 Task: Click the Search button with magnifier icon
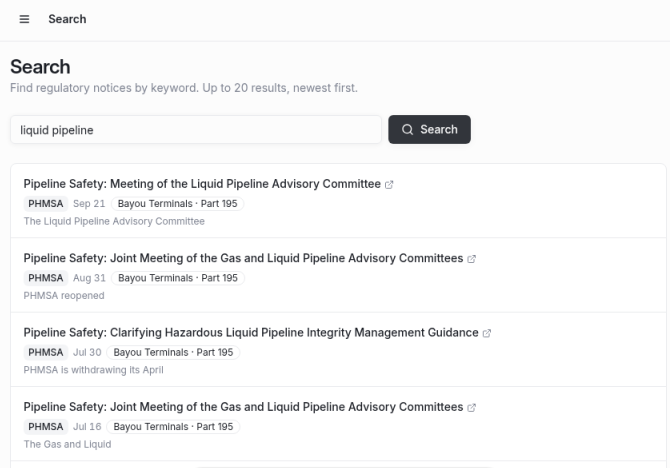pyautogui.click(x=429, y=130)
